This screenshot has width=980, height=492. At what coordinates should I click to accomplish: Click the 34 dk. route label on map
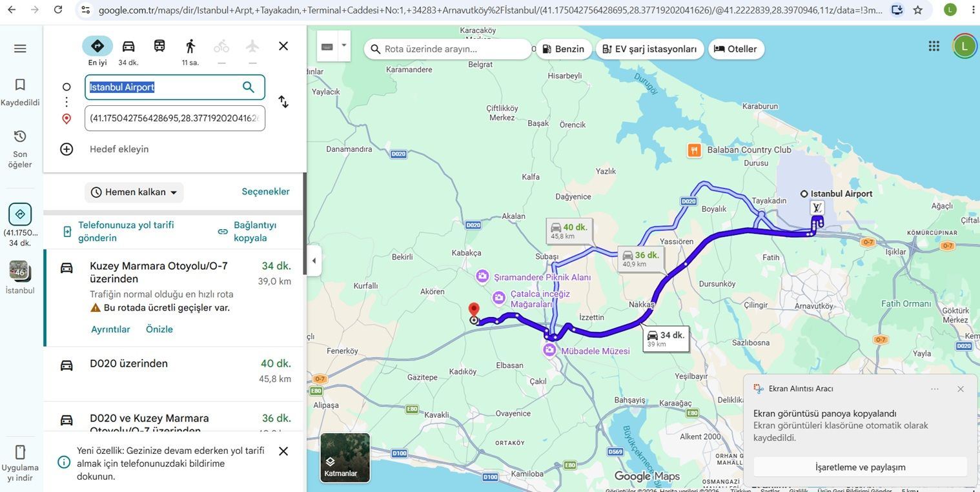[666, 339]
